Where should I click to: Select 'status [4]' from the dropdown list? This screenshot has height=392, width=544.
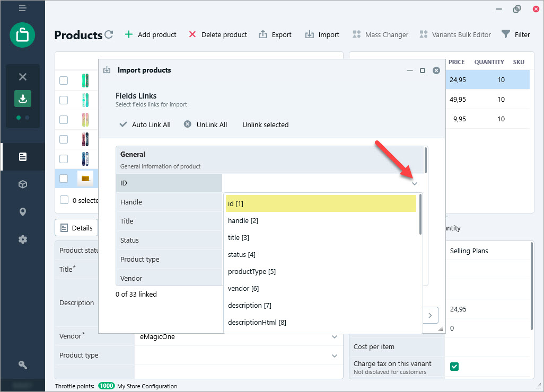point(321,254)
